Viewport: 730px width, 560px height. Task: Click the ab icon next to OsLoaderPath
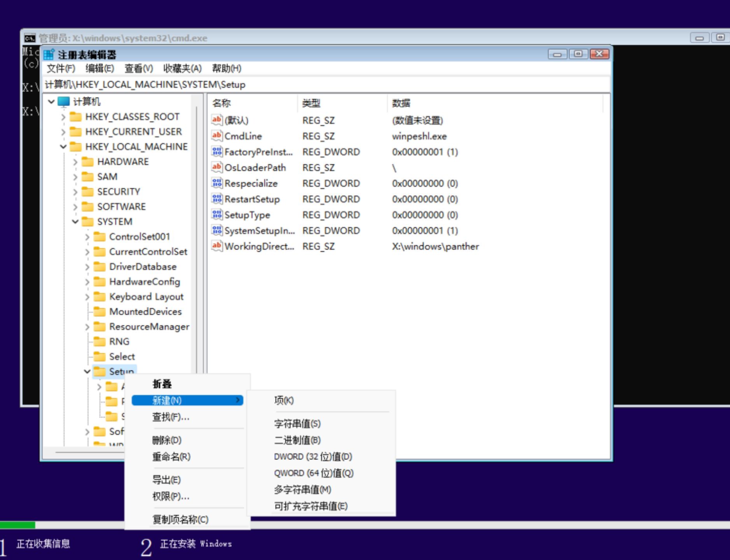click(217, 168)
